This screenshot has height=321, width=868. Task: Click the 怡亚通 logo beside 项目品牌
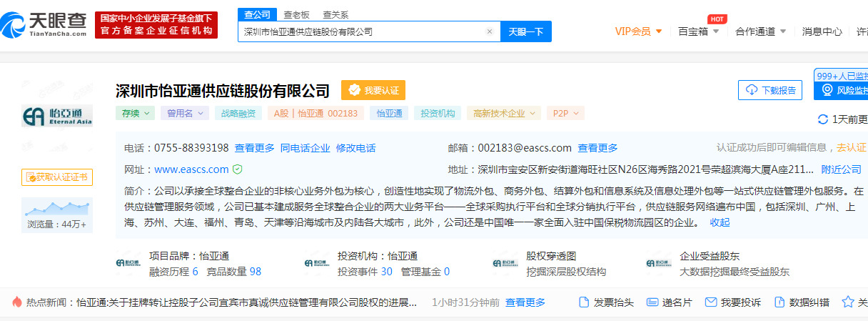(x=128, y=263)
